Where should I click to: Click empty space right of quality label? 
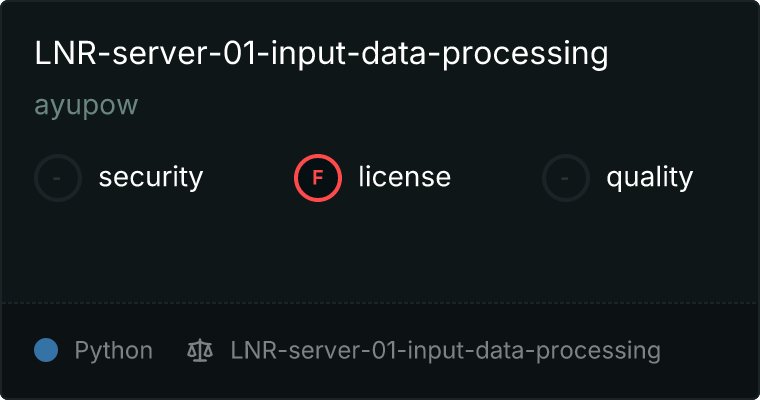click(724, 178)
